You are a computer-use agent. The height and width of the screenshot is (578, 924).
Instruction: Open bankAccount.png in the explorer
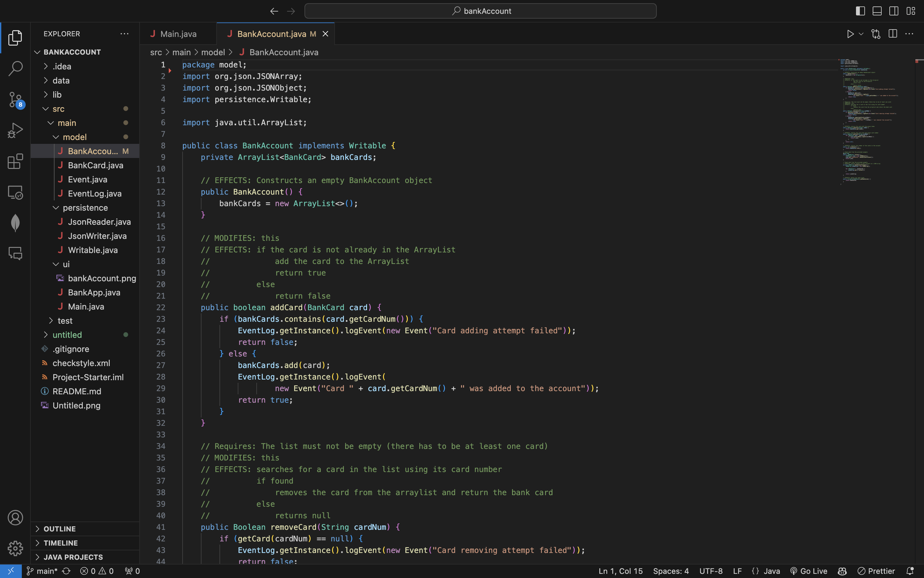pos(85,278)
